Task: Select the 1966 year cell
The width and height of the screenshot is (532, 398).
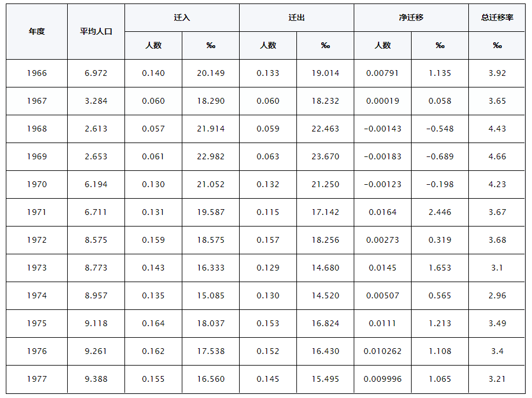Action: [x=36, y=73]
